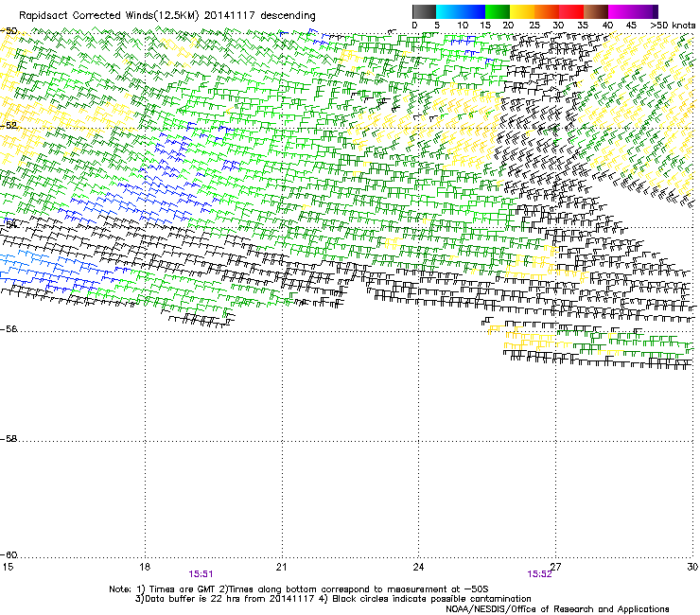The height and width of the screenshot is (615, 700).
Task: Click the '>50 knots' legend label
Action: [x=673, y=26]
